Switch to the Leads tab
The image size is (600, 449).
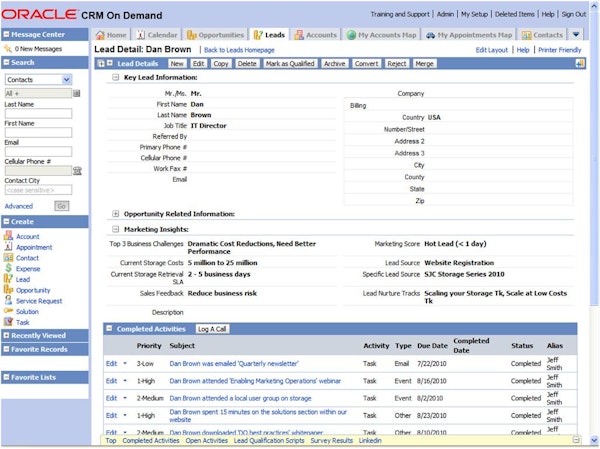tap(269, 35)
